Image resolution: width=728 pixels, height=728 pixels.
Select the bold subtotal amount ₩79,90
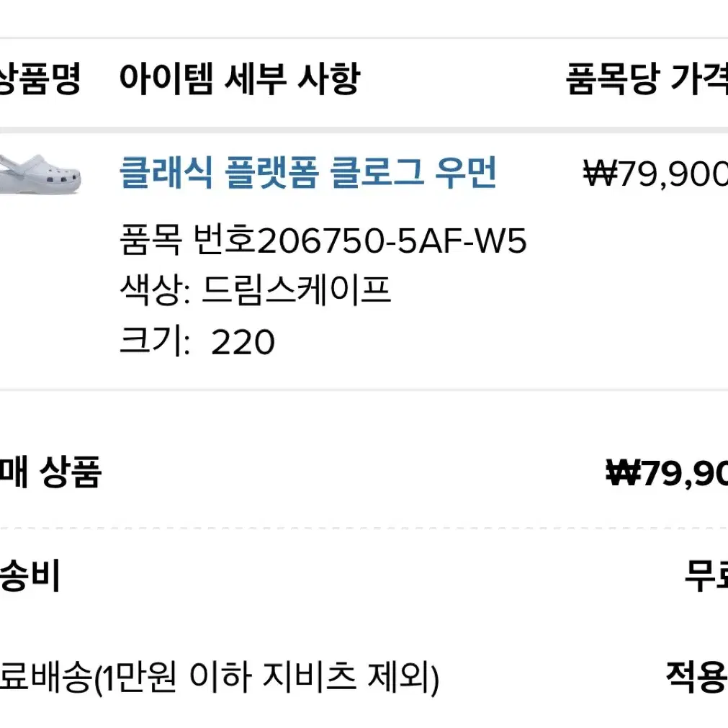668,472
